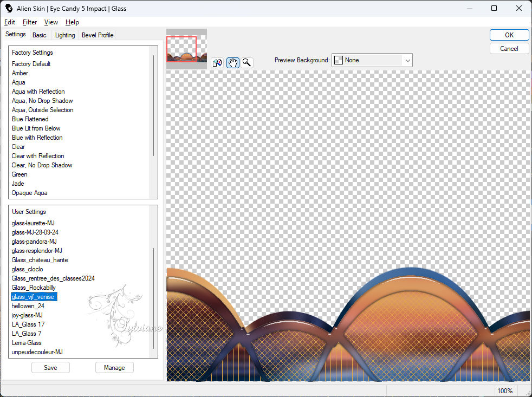Toggle the show original preview icon
This screenshot has width=532, height=397.
pyautogui.click(x=217, y=63)
